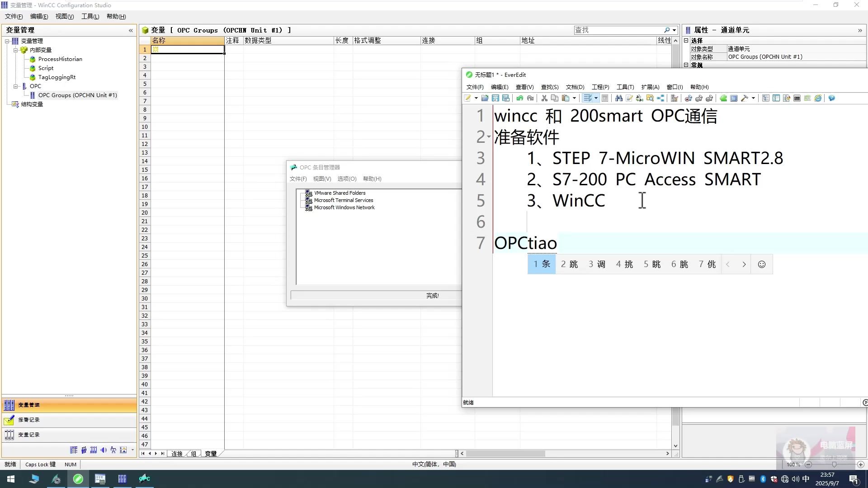Viewport: 868px width, 488px height.
Task: Click the save all icon in EverEdit
Action: tap(506, 98)
